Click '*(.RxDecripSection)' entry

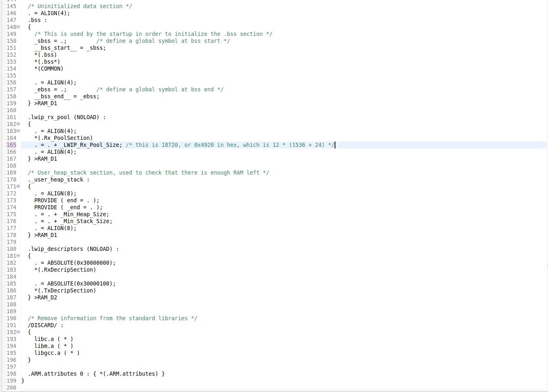pos(65,270)
